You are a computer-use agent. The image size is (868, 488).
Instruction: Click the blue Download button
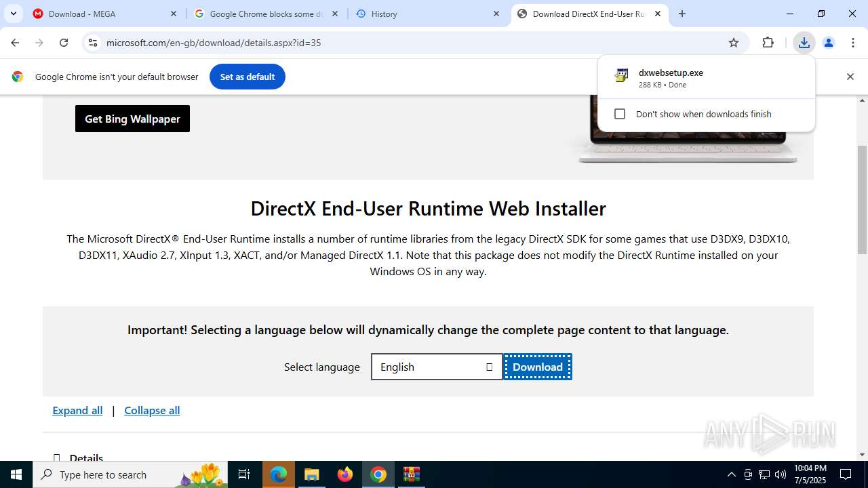(x=538, y=367)
